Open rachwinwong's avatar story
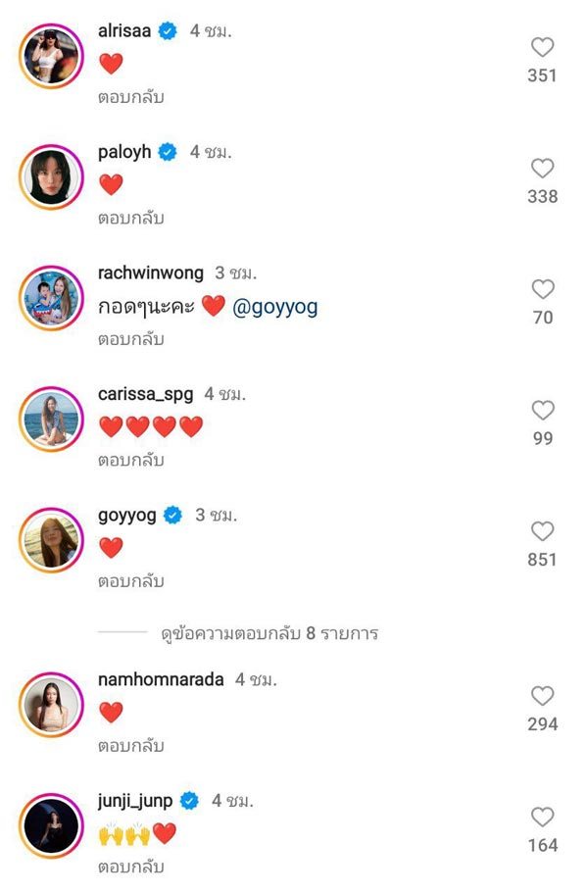 [x=51, y=299]
